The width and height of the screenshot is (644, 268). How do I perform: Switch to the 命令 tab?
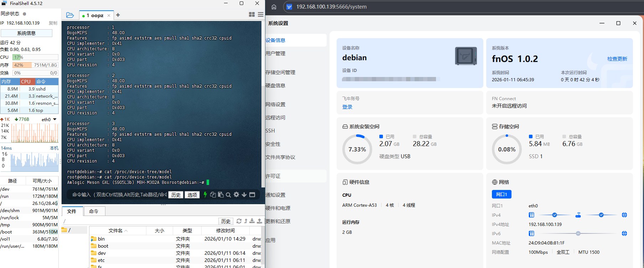pyautogui.click(x=94, y=211)
